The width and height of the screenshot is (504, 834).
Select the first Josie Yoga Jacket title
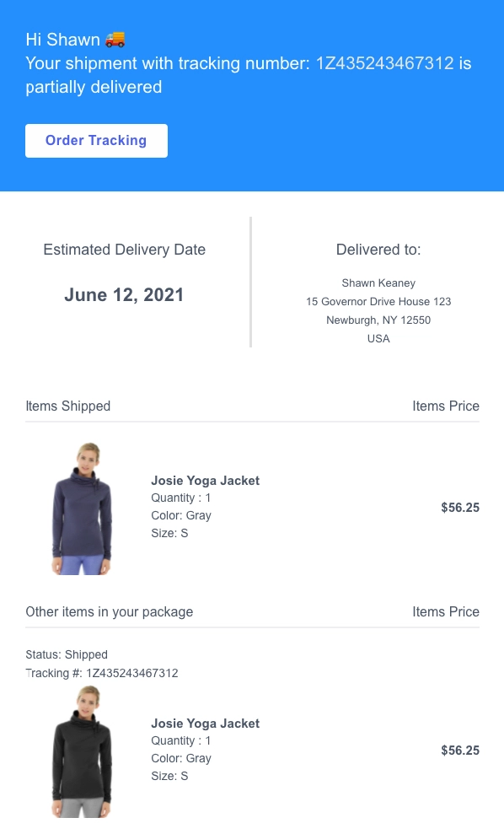click(205, 481)
